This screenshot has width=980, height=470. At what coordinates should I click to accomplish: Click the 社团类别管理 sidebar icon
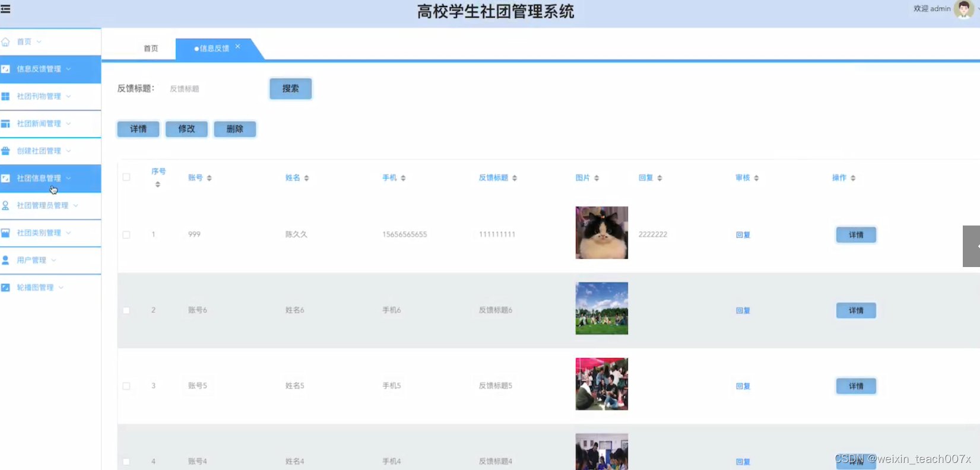(5, 233)
